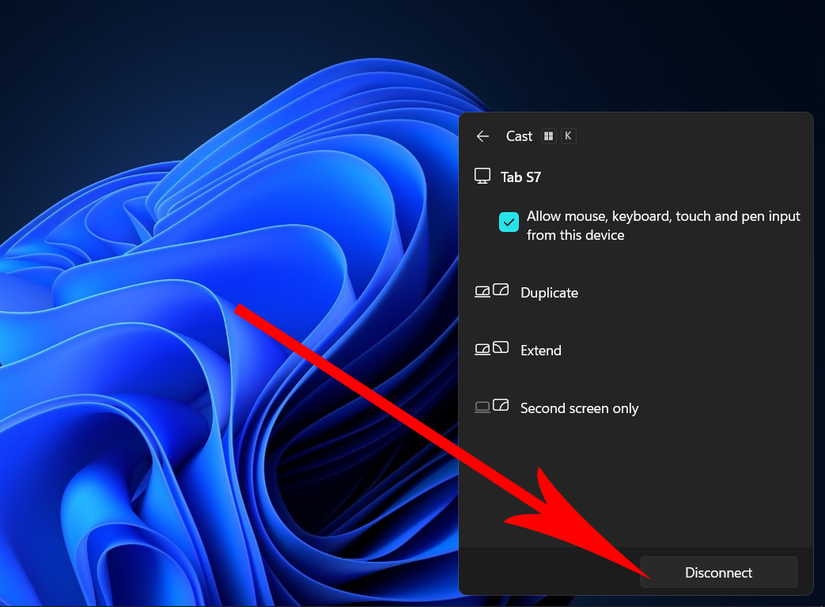Select the Extend projection option
Image resolution: width=825 pixels, height=607 pixels.
(x=636, y=350)
